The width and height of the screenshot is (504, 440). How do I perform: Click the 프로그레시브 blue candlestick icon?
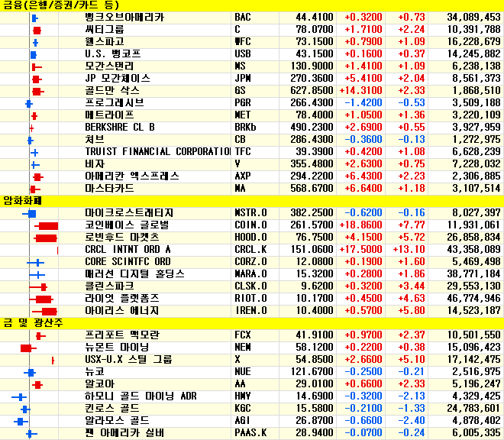click(x=29, y=104)
